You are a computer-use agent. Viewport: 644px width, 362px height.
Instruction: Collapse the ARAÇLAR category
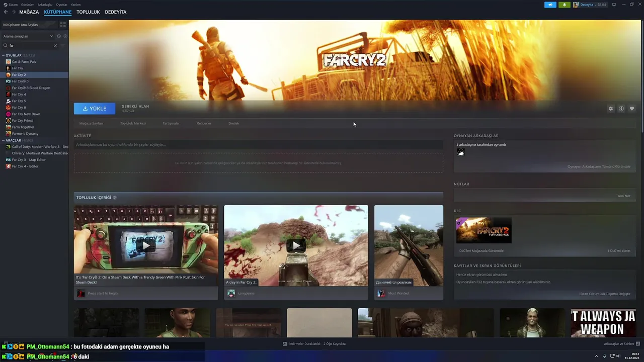(3, 140)
